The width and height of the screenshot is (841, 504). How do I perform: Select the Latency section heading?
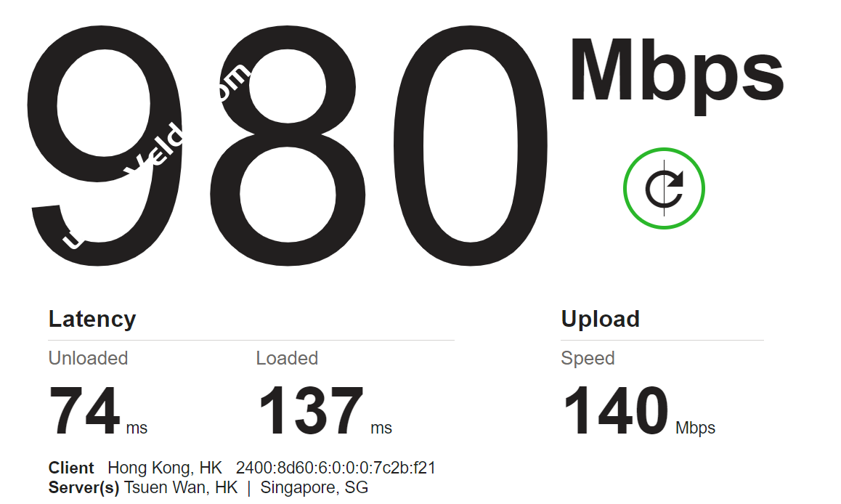click(92, 319)
